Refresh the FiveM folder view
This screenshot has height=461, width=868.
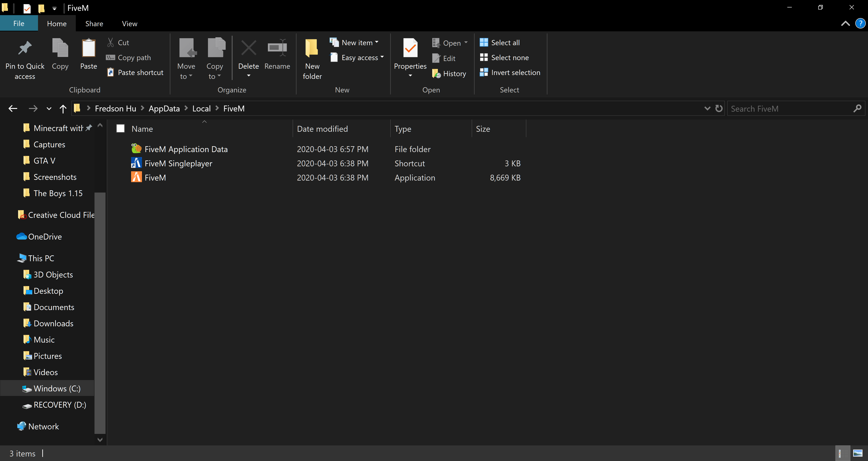pyautogui.click(x=719, y=108)
